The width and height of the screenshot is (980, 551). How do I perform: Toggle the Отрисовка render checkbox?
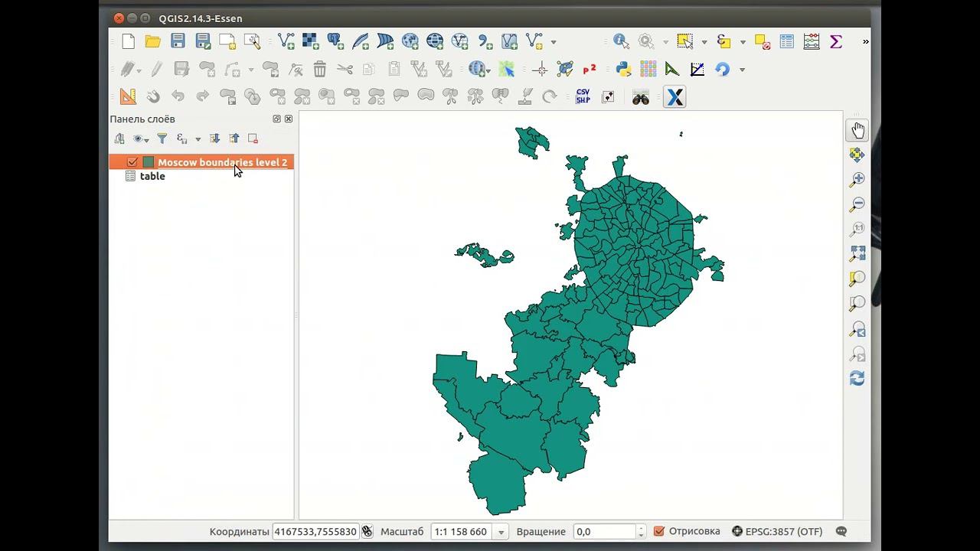coord(658,531)
